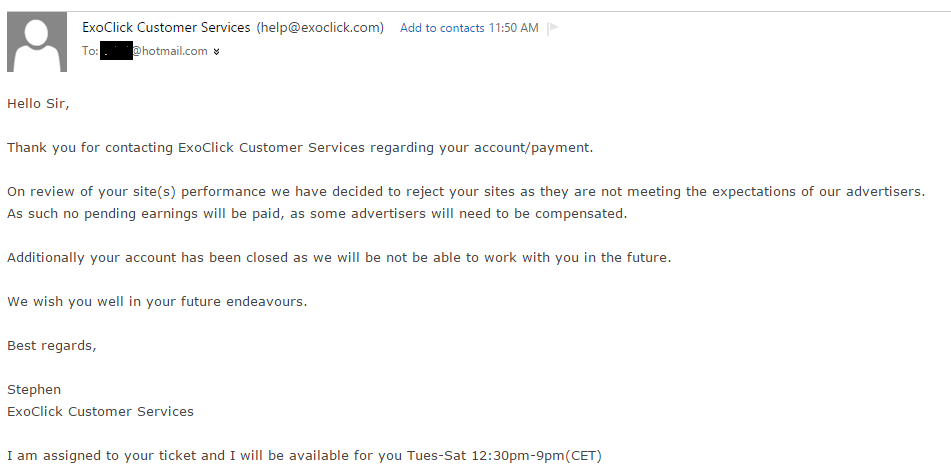The image size is (951, 473).
Task: Click the "Thank you for contacting" sentence
Action: click(300, 148)
